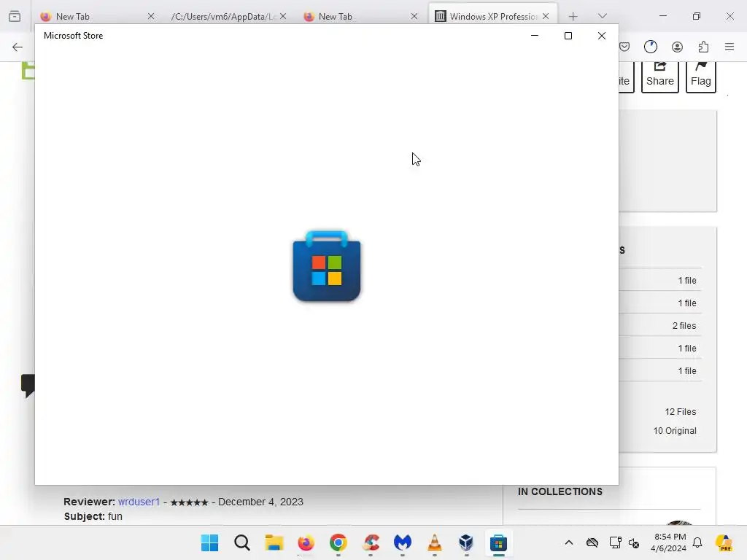Switch to Firefox on the taskbar
747x560 pixels.
click(x=306, y=542)
